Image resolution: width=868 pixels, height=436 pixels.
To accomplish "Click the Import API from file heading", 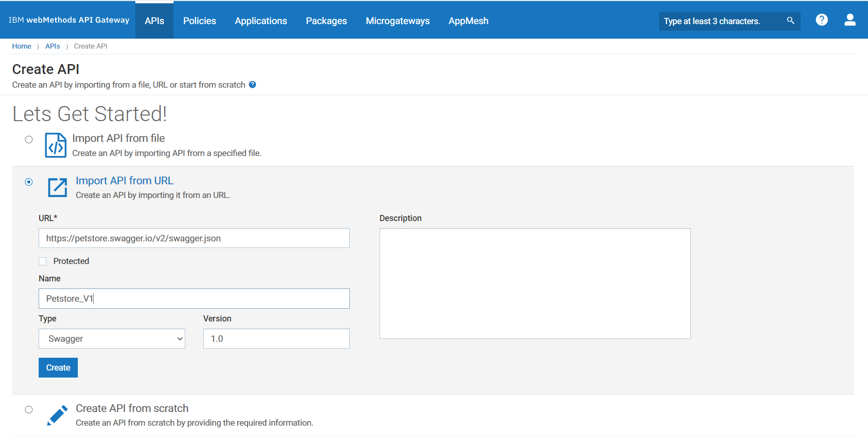I will point(118,138).
